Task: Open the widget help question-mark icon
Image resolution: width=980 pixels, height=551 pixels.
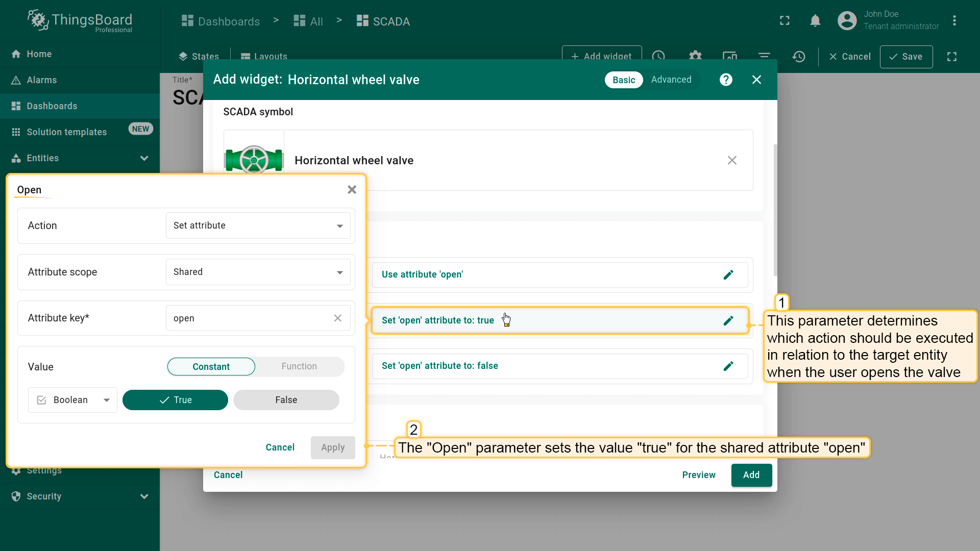Action: click(726, 80)
